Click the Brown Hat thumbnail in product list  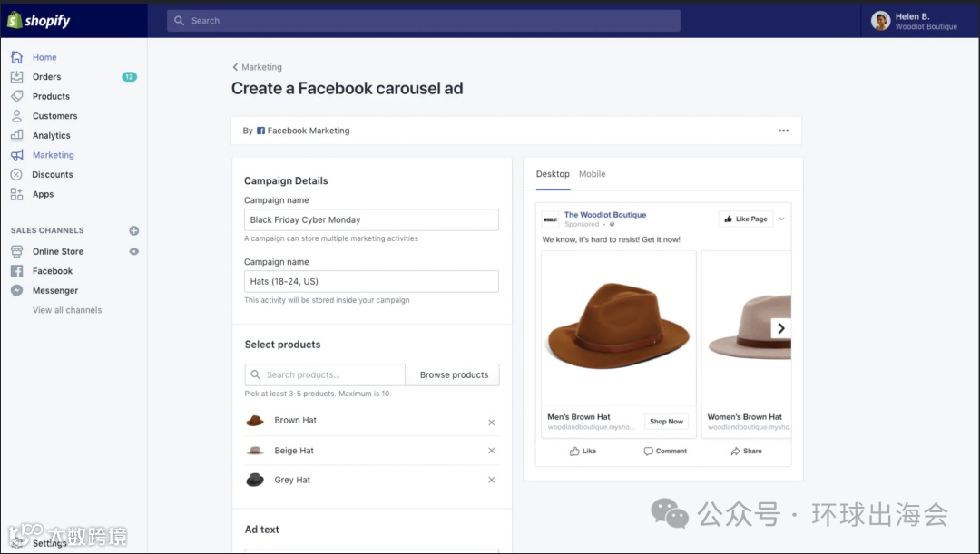(255, 421)
